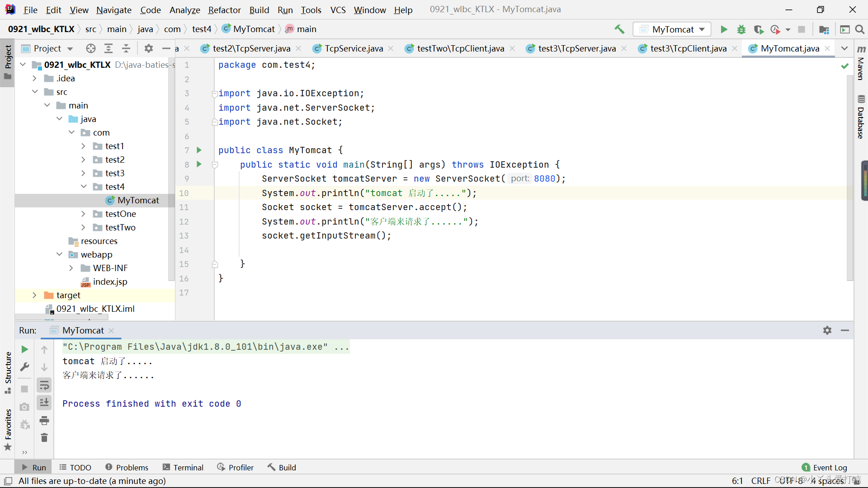Image resolution: width=868 pixels, height=488 pixels.
Task: Click the Profiler run icon in the toolbar
Action: pos(775,29)
